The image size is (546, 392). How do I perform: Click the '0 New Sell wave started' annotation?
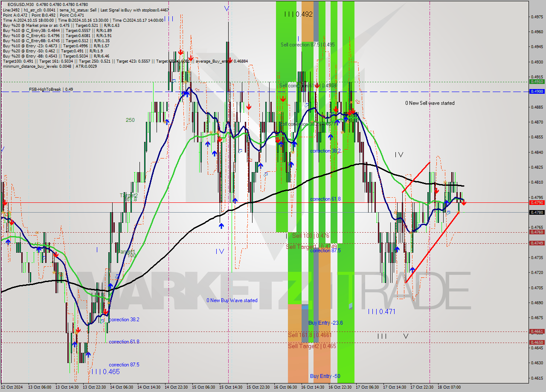[x=430, y=103]
